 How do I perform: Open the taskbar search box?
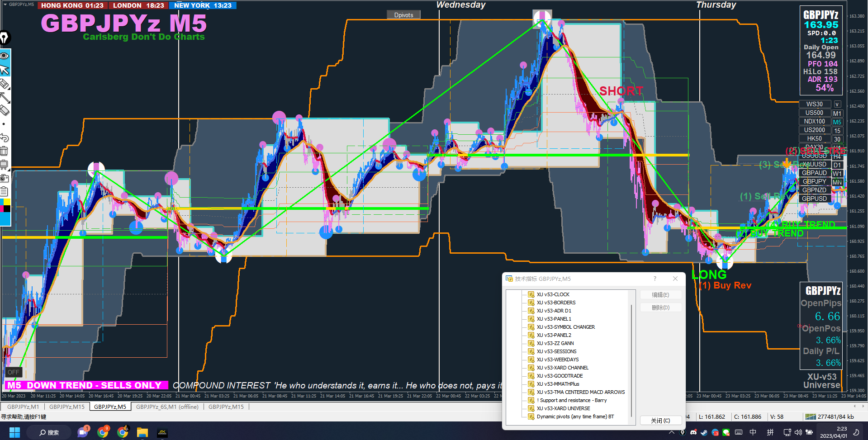pyautogui.click(x=49, y=432)
